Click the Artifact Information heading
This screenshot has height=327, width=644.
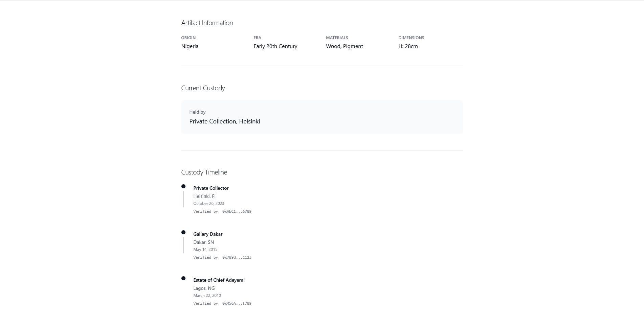[207, 23]
